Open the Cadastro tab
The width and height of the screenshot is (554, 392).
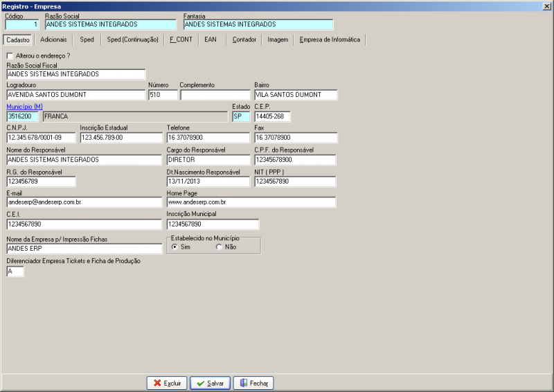(18, 39)
